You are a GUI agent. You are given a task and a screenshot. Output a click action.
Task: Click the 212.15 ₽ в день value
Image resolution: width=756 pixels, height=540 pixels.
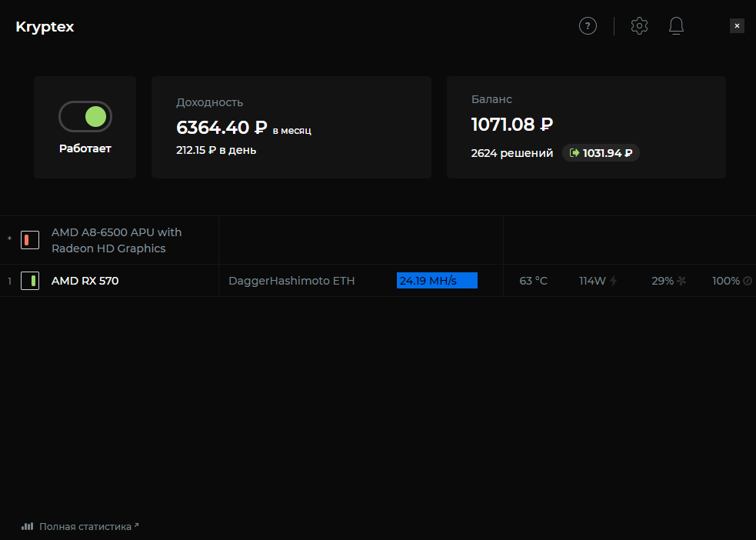pyautogui.click(x=216, y=150)
